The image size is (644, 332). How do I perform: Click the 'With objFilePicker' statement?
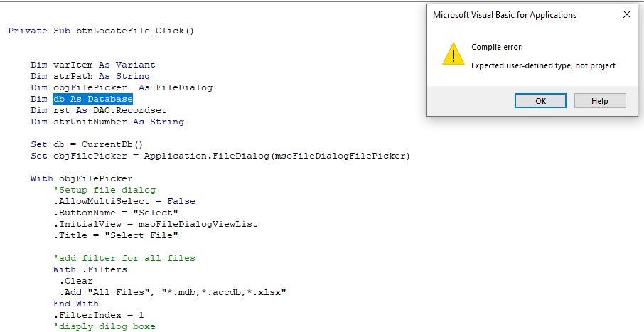(81, 178)
